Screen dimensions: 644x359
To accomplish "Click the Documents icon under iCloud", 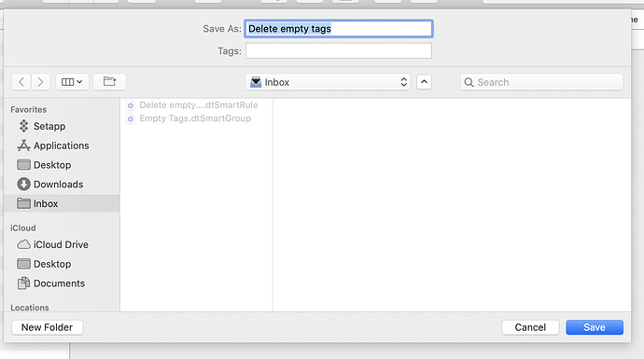I will [24, 283].
